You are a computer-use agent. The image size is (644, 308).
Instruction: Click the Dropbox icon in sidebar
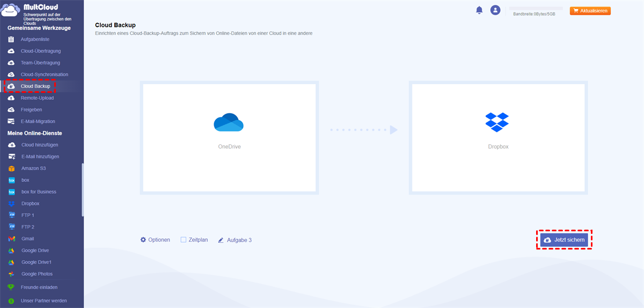pyautogui.click(x=11, y=203)
